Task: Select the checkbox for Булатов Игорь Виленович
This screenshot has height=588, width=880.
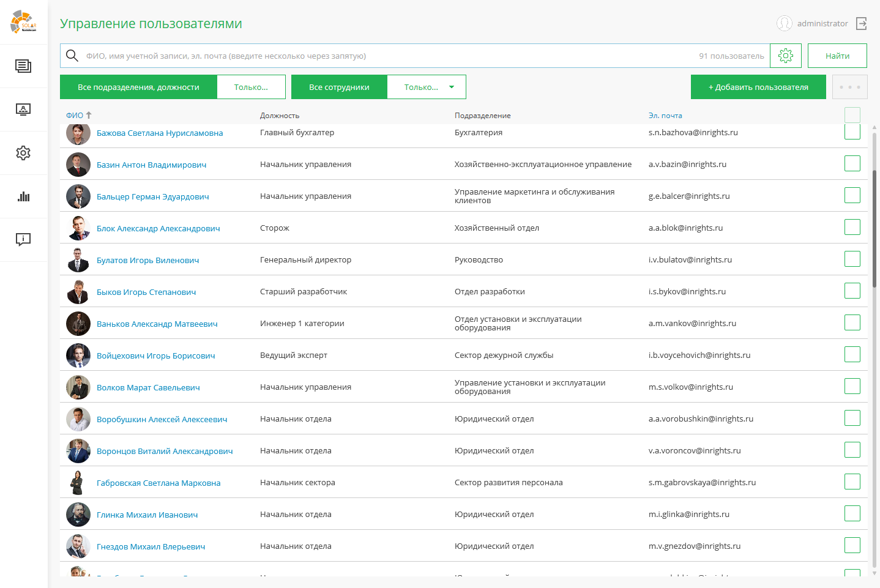Action: 852,259
